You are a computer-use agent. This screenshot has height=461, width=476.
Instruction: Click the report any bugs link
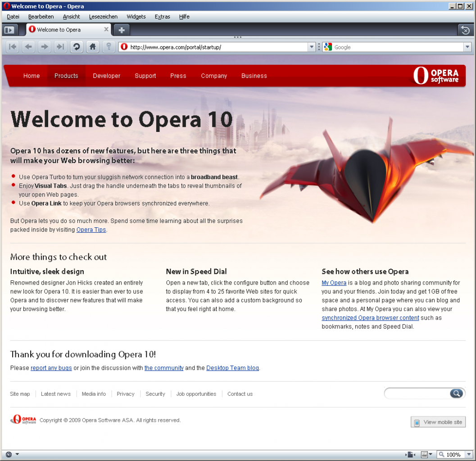[x=51, y=368]
